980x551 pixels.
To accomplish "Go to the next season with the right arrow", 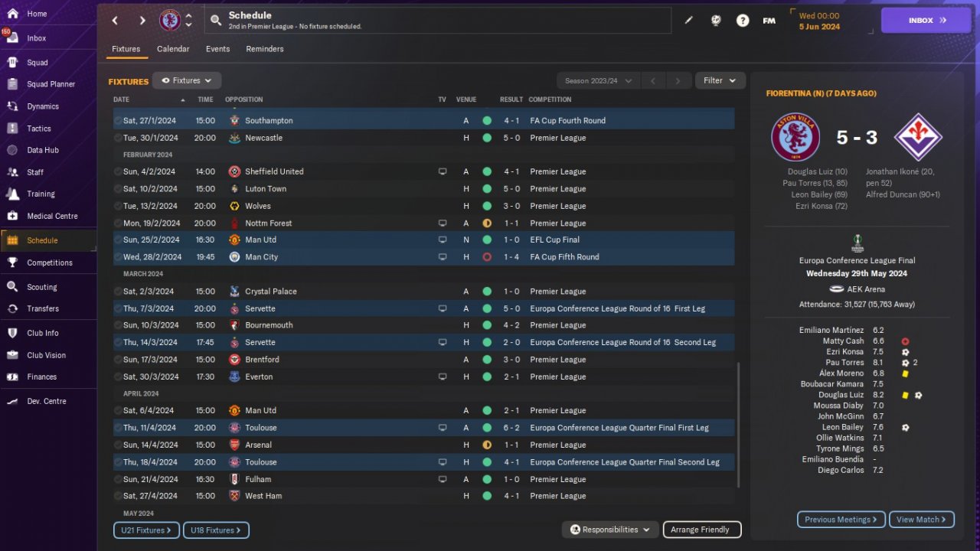I will click(x=677, y=80).
